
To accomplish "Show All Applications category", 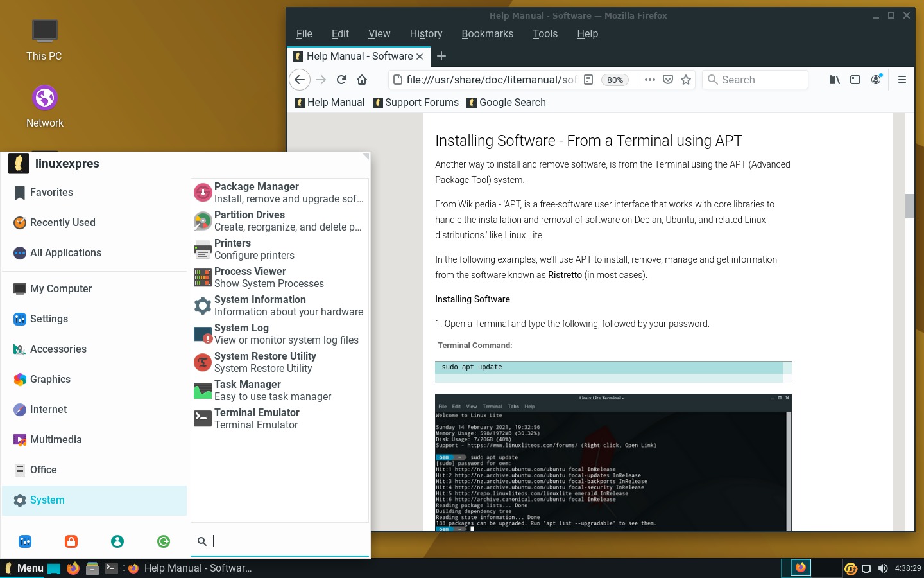I will click(x=94, y=252).
